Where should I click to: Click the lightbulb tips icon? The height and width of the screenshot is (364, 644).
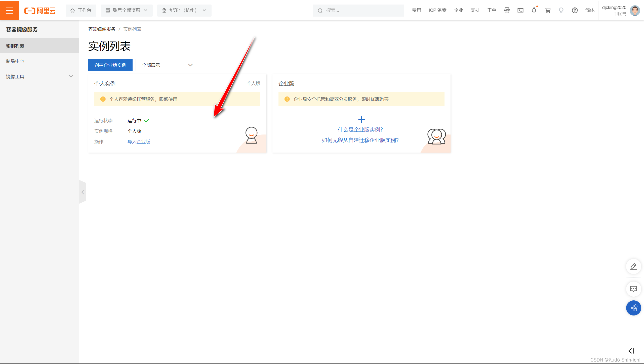pos(561,10)
